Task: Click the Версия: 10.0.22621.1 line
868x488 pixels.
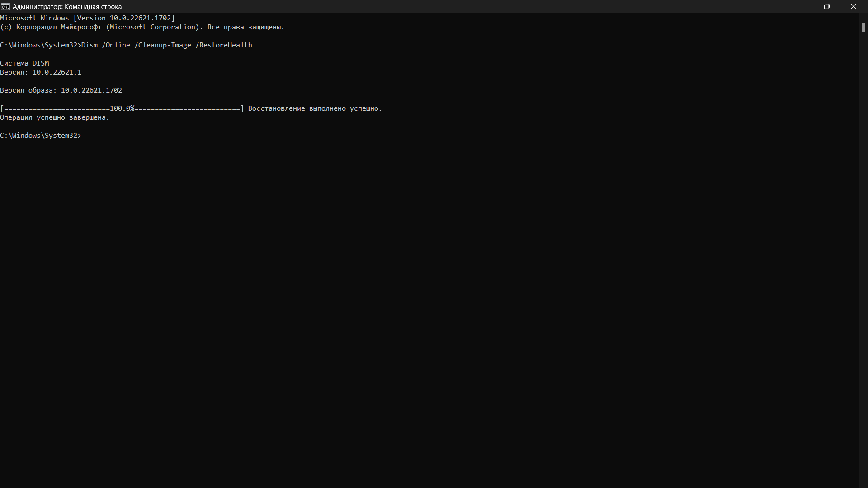Action: [x=41, y=72]
